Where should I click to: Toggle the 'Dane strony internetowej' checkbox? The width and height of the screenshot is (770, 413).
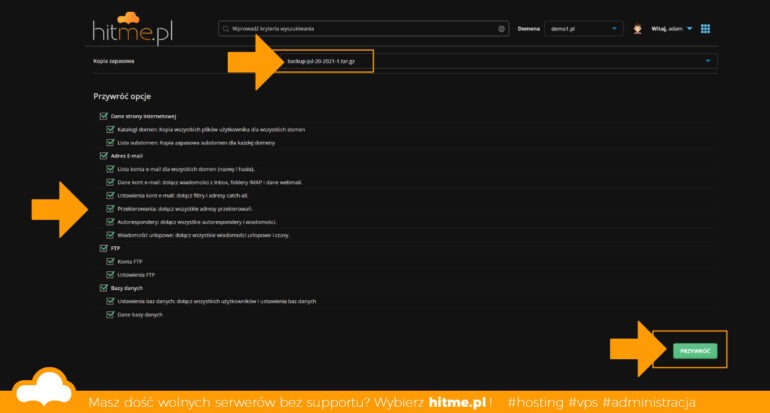pyautogui.click(x=104, y=116)
